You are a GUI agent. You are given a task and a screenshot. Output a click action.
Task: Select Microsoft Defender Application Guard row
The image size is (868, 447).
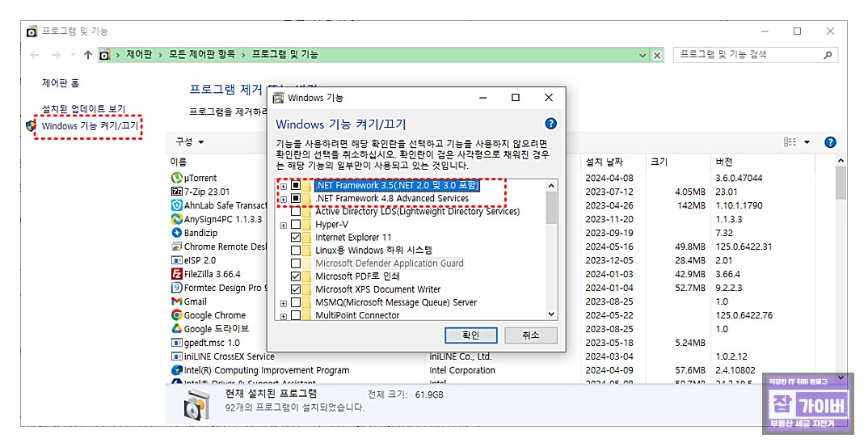(x=390, y=263)
